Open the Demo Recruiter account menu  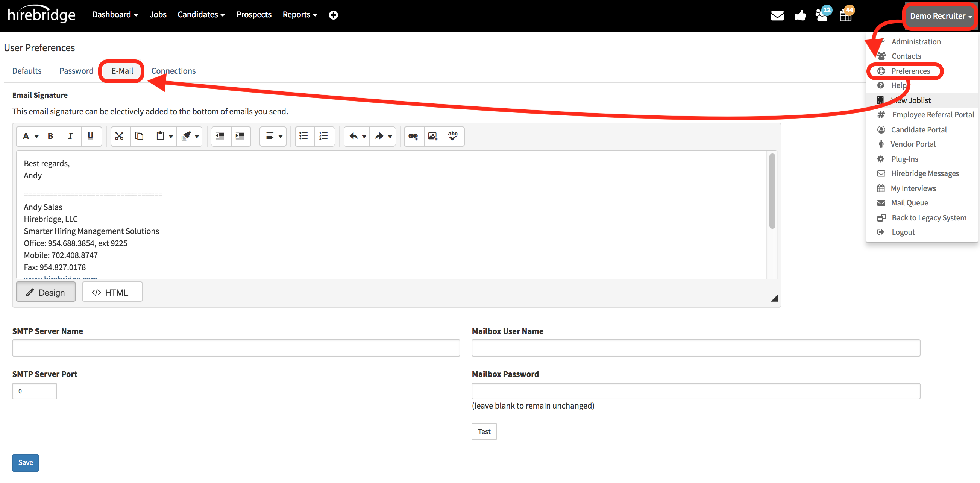click(x=939, y=16)
